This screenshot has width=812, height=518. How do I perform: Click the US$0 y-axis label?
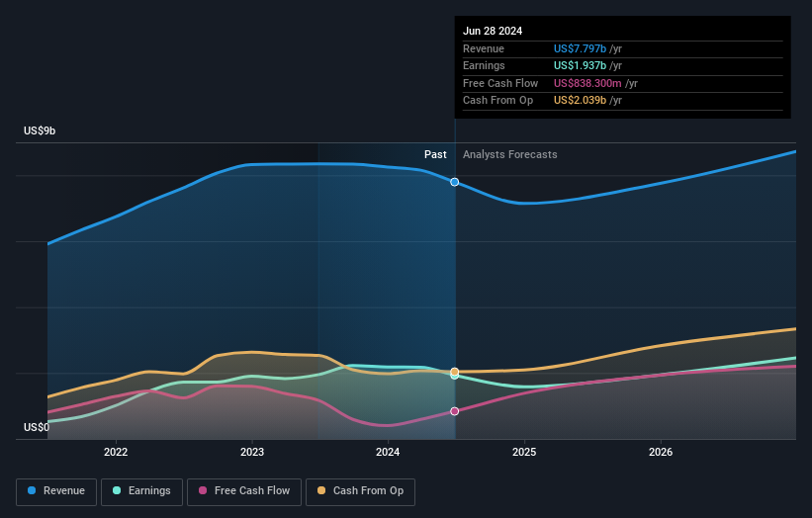click(37, 427)
